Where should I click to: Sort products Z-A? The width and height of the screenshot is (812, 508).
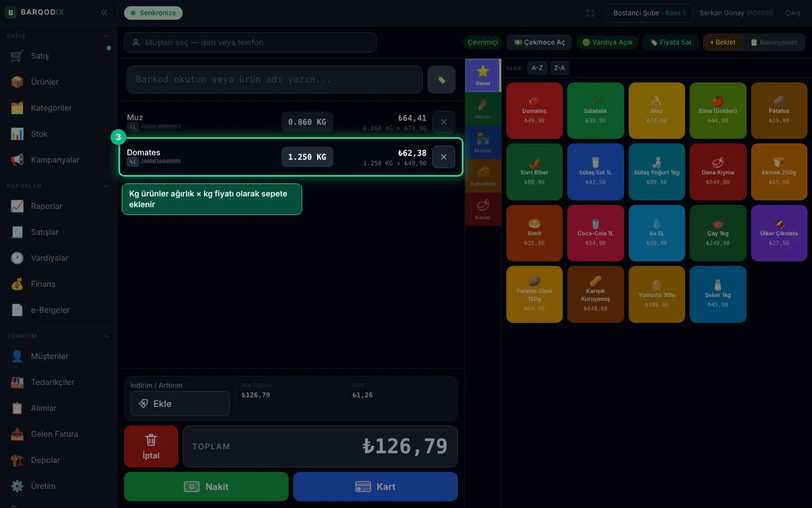pyautogui.click(x=559, y=68)
